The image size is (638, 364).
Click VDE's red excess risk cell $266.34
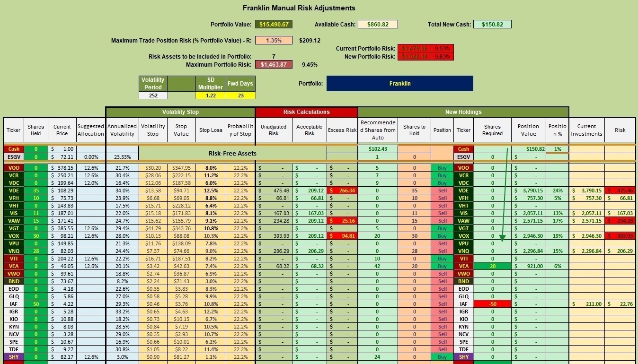pyautogui.click(x=342, y=191)
